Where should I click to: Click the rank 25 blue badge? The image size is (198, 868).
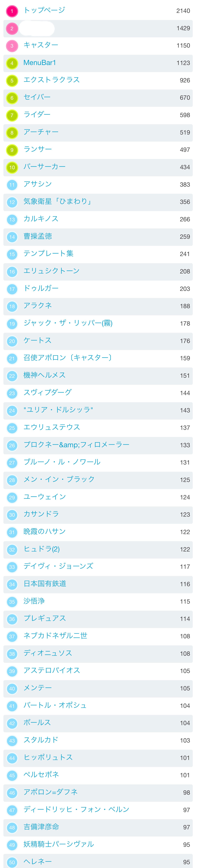(x=12, y=428)
